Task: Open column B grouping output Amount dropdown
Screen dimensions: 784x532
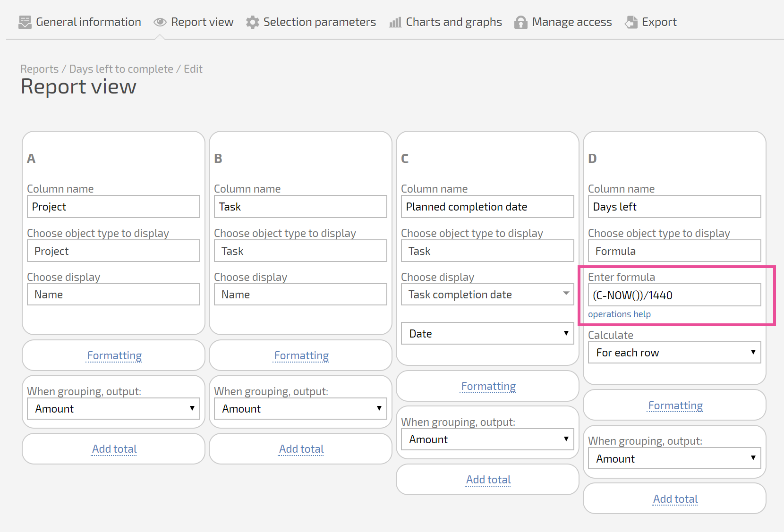Action: (300, 409)
